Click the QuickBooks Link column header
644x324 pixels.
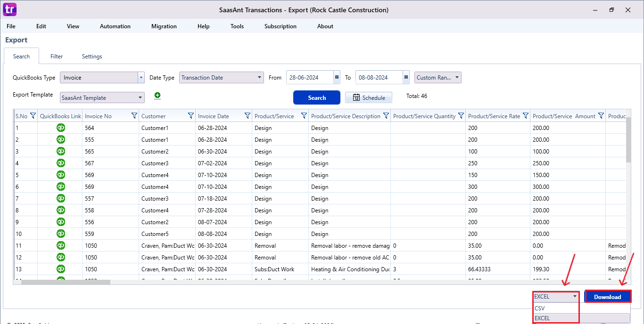point(60,116)
